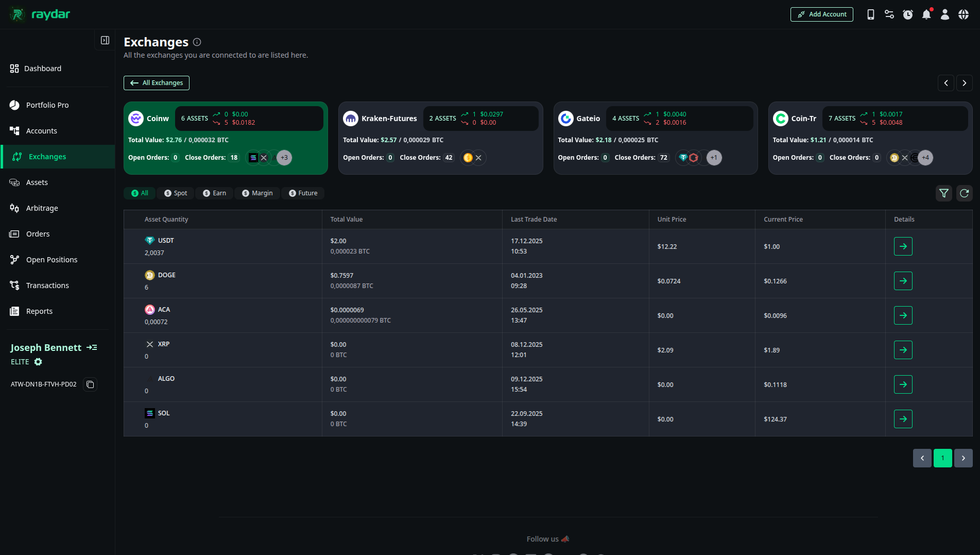
Task: Select the Spot filter option
Action: tap(175, 193)
